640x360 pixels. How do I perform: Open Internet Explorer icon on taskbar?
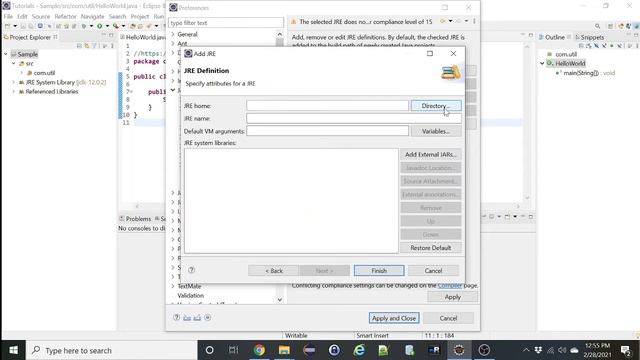point(359,350)
